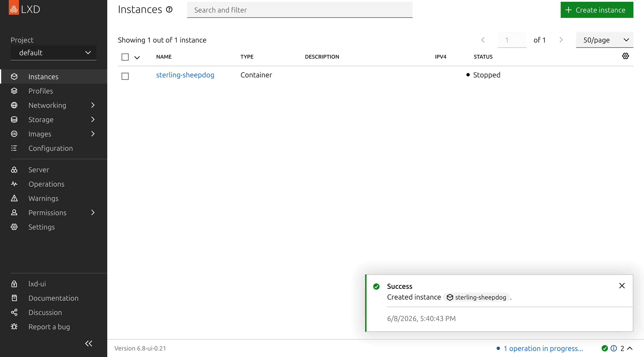The height and width of the screenshot is (357, 644).
Task: Click the Container type cell
Action: point(256,75)
